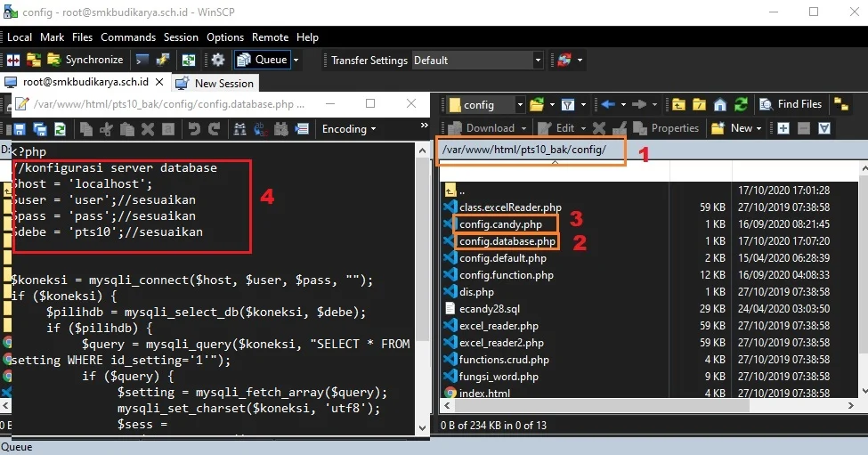Click the editor Save All icon
868x455 pixels.
40,129
